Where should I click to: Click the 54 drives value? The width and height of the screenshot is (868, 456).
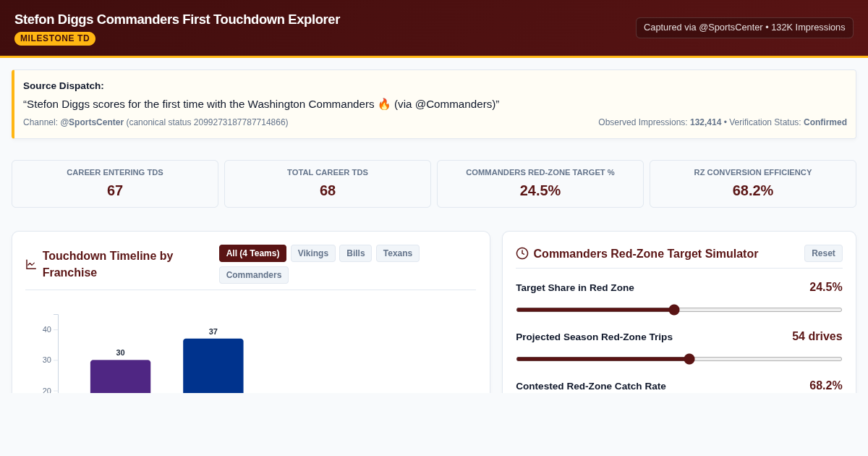(x=817, y=337)
